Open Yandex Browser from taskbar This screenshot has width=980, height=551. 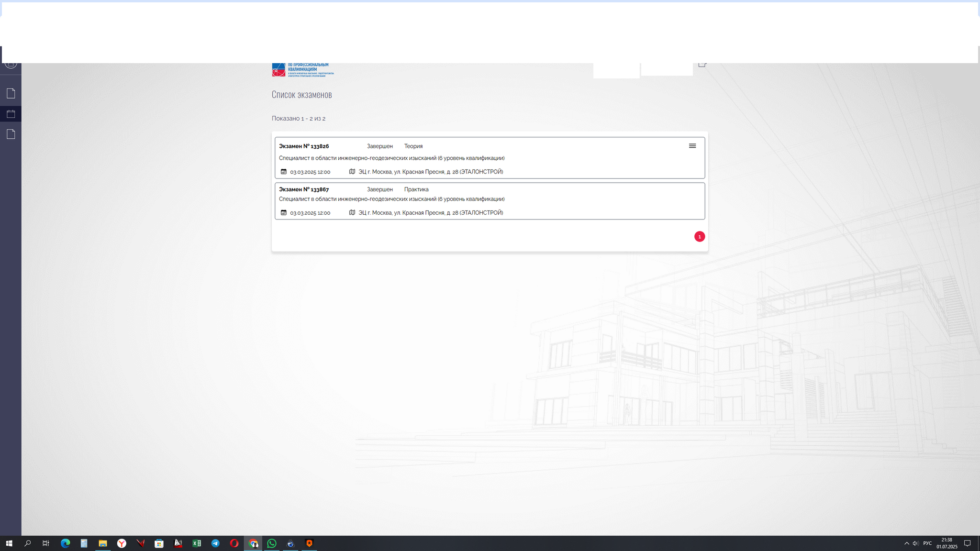(122, 543)
